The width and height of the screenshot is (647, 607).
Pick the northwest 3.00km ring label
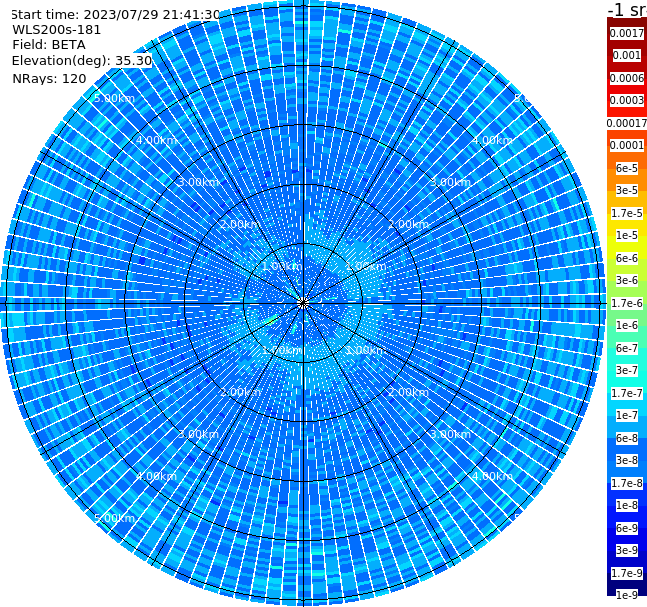198,182
